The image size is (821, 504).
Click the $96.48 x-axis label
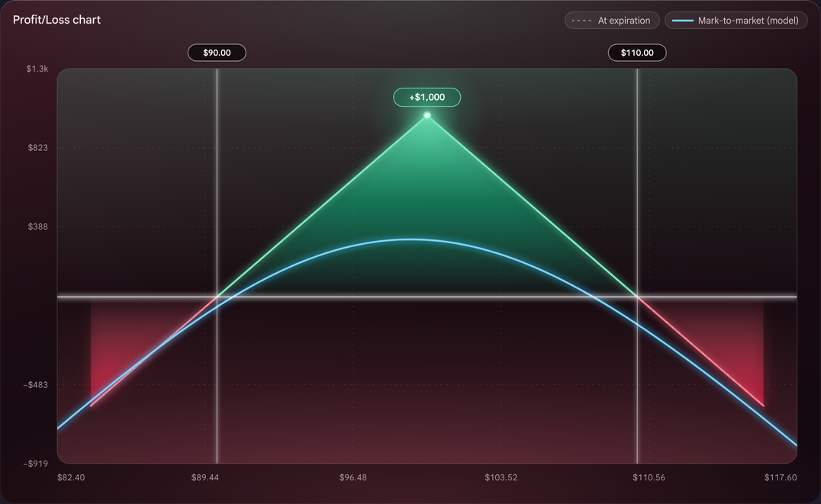[353, 477]
